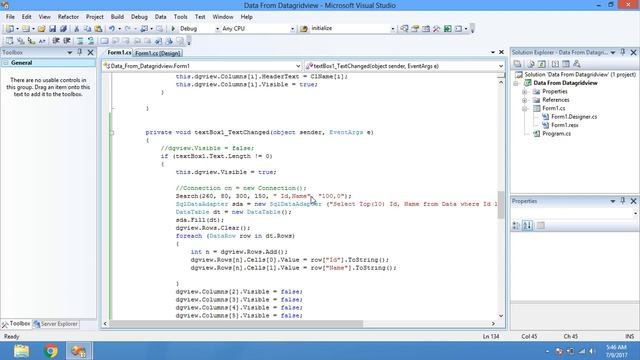Click the Undo arrow icon
Screen dimensions: 640x360
click(x=111, y=29)
